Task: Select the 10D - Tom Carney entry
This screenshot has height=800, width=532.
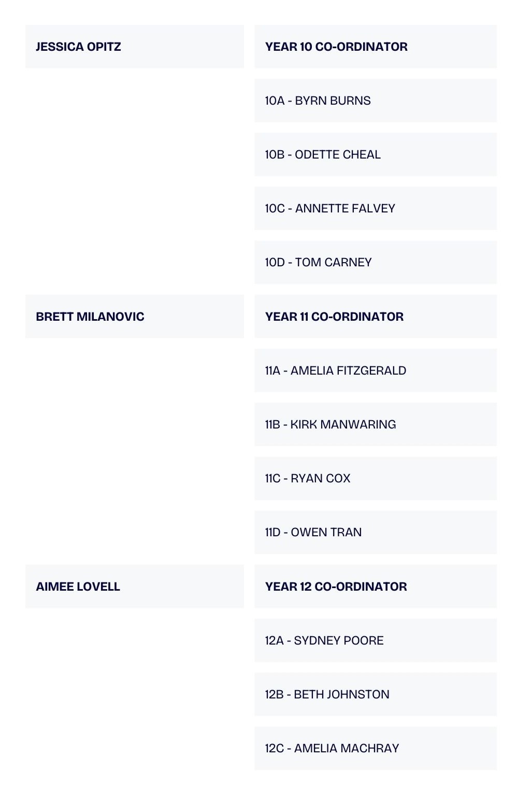Action: (375, 262)
